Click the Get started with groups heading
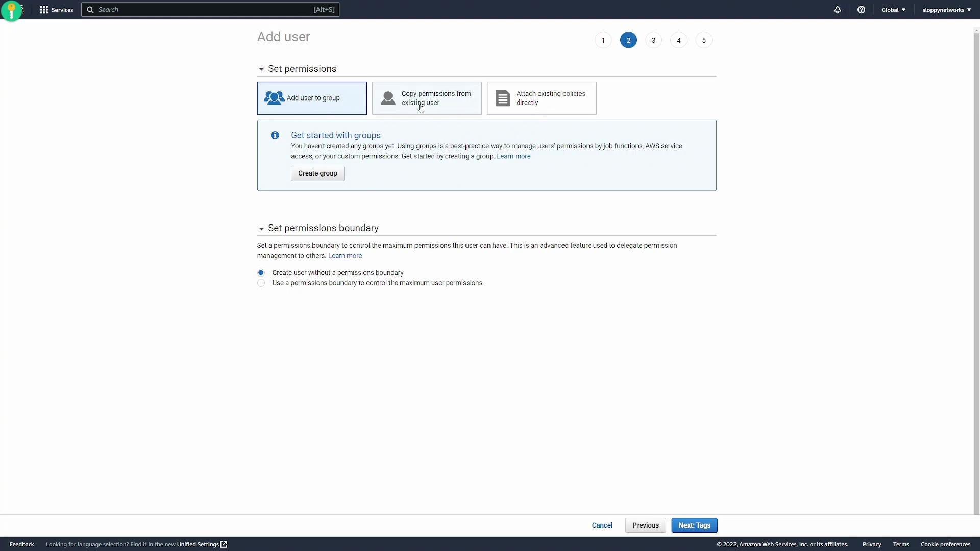This screenshot has height=551, width=980. point(336,135)
